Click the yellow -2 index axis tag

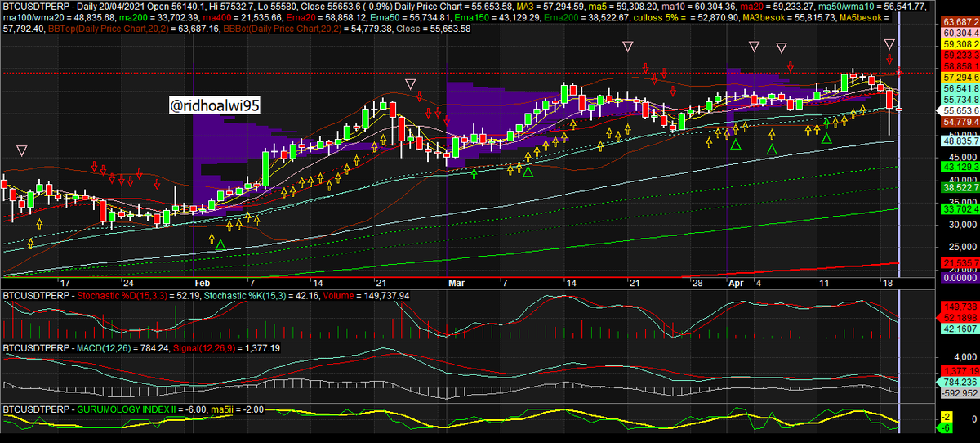pyautogui.click(x=948, y=417)
